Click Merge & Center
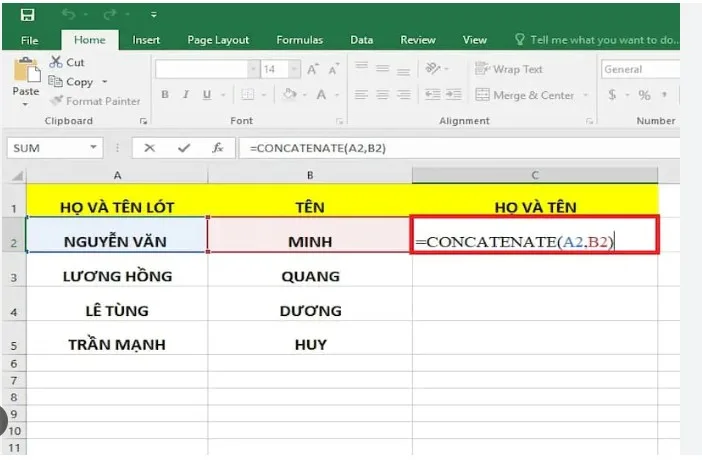 click(x=525, y=95)
